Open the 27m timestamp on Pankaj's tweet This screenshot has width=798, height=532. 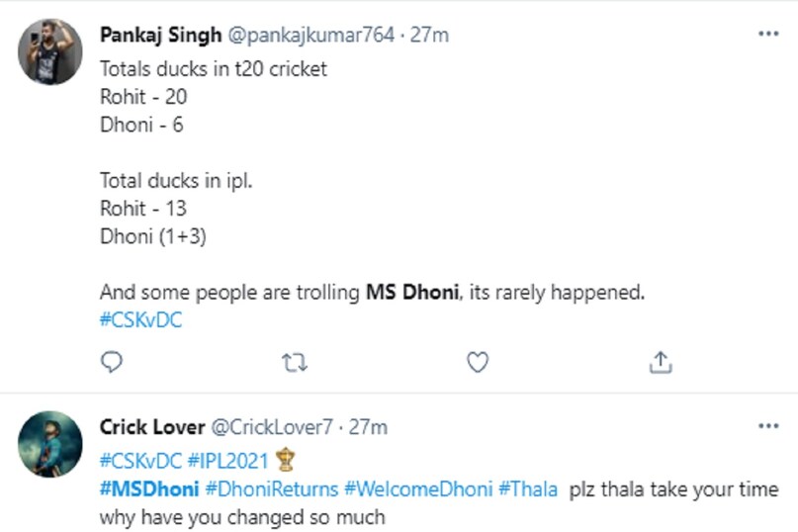429,35
